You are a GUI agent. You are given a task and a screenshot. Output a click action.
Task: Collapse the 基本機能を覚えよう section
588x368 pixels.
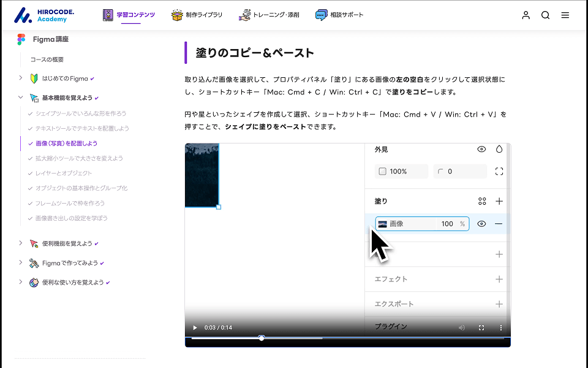pos(20,98)
